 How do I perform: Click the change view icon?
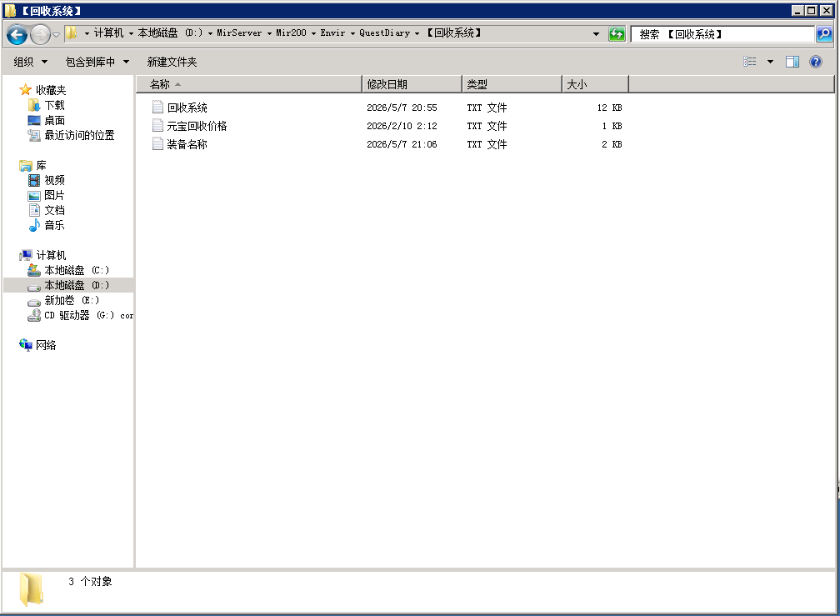(x=749, y=62)
